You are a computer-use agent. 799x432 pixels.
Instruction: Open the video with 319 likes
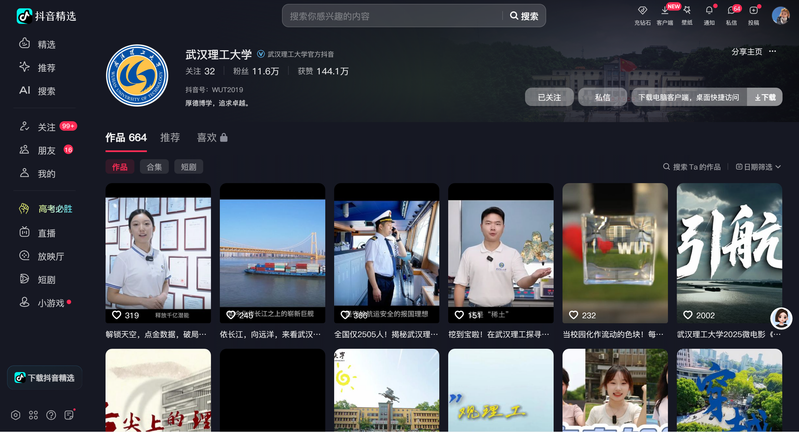click(158, 253)
